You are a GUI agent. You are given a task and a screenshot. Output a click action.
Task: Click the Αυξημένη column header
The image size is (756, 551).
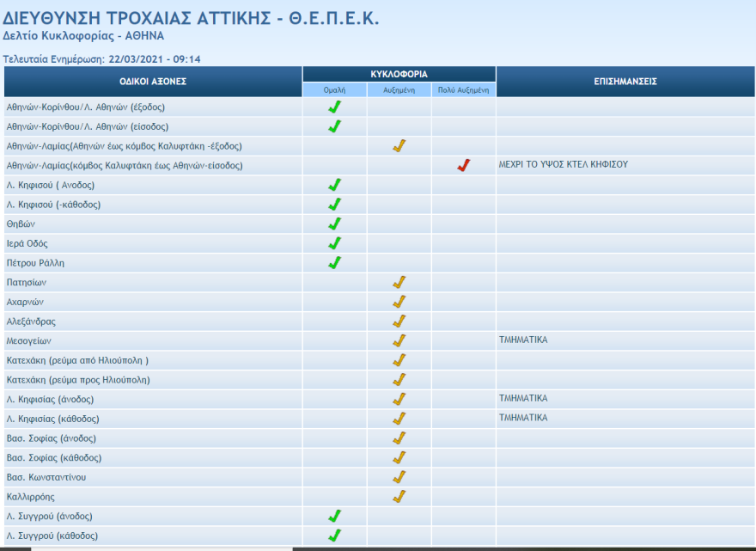coord(399,89)
